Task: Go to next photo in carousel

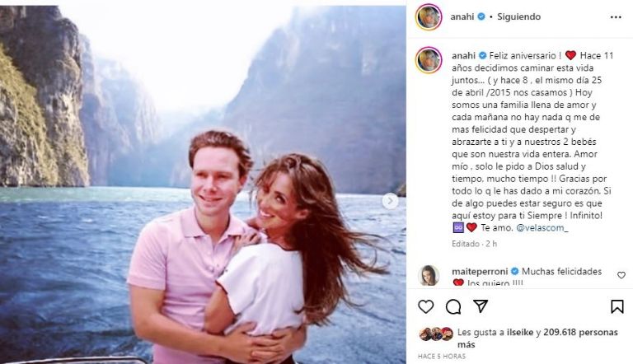Action: [390, 201]
